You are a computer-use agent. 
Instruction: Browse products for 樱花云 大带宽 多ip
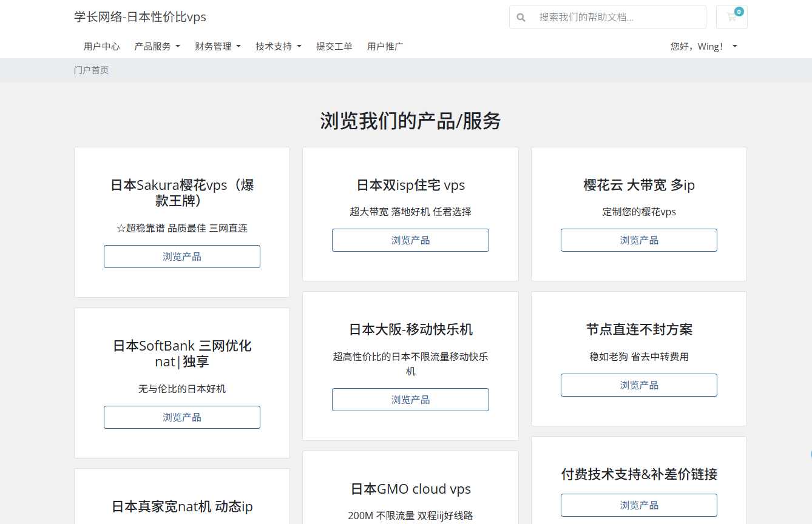point(638,240)
